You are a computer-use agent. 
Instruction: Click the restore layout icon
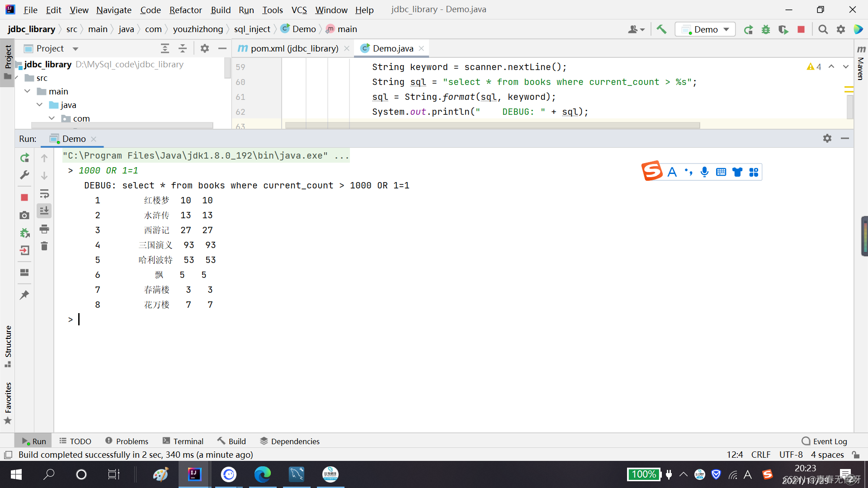[x=24, y=272]
